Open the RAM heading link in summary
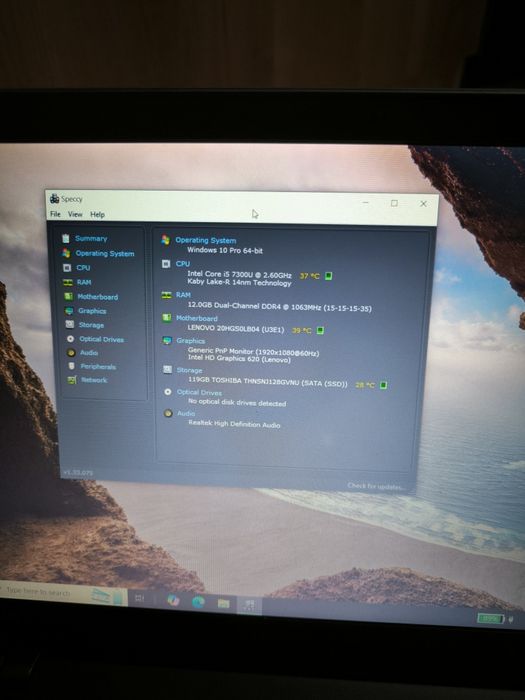 coord(183,295)
